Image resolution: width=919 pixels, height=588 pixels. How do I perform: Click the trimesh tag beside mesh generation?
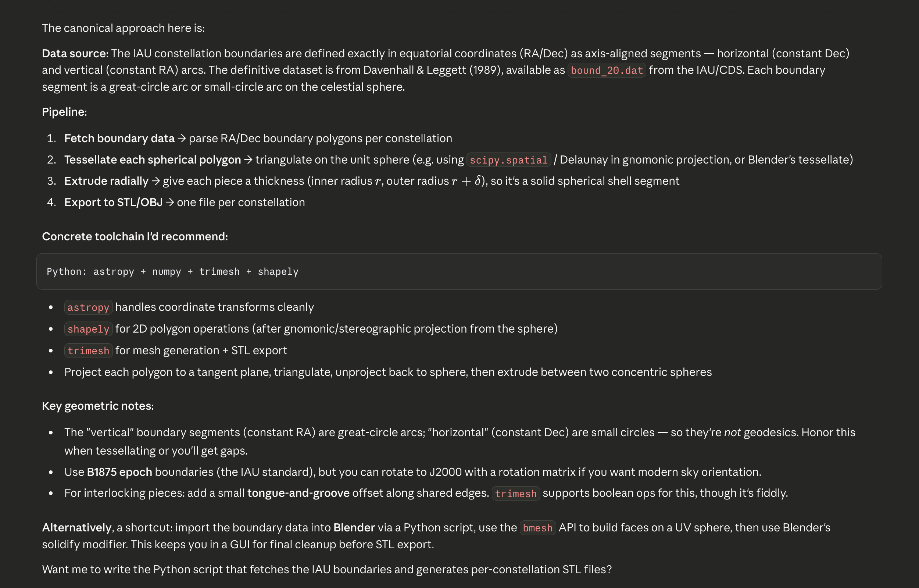(x=88, y=351)
